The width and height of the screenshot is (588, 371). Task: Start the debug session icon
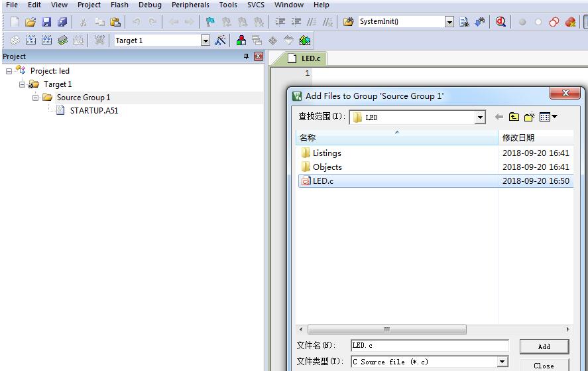click(x=500, y=22)
